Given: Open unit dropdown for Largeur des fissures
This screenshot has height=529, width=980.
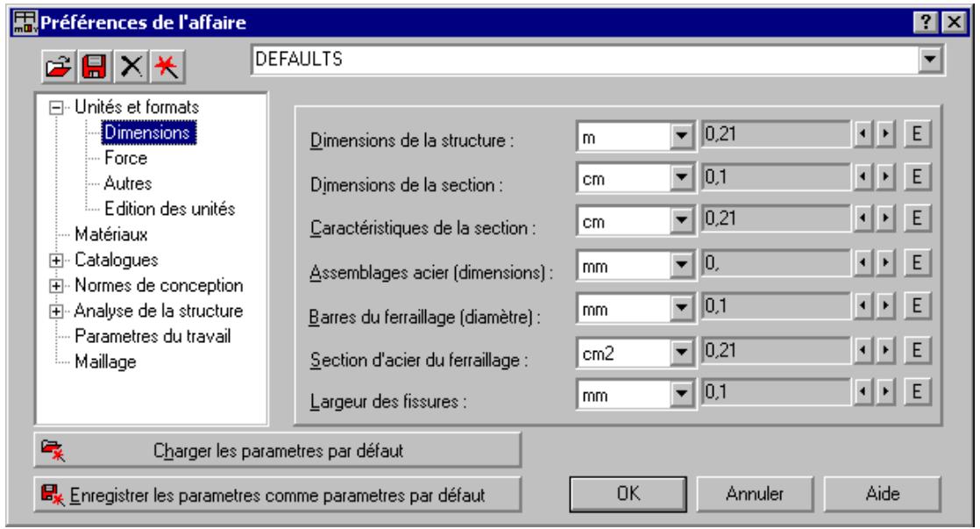Looking at the screenshot, I should (x=681, y=395).
